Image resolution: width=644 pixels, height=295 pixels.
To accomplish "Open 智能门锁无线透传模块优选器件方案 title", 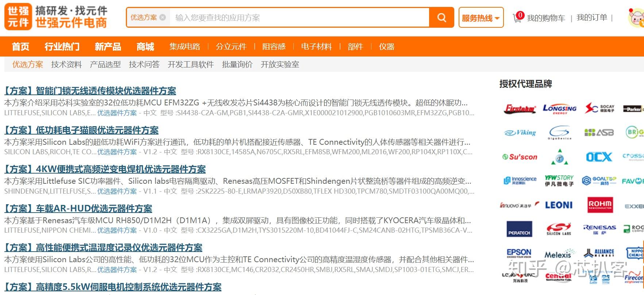I will pos(90,91).
